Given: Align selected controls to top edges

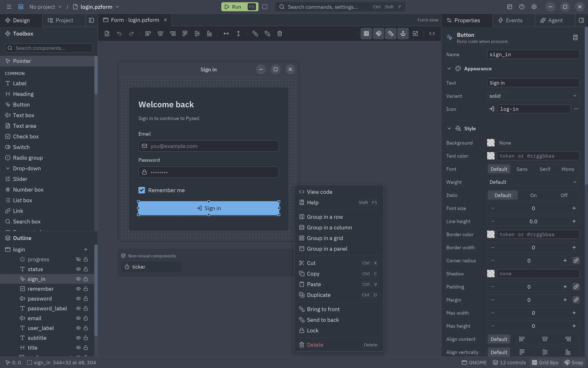Looking at the screenshot, I should tap(185, 34).
